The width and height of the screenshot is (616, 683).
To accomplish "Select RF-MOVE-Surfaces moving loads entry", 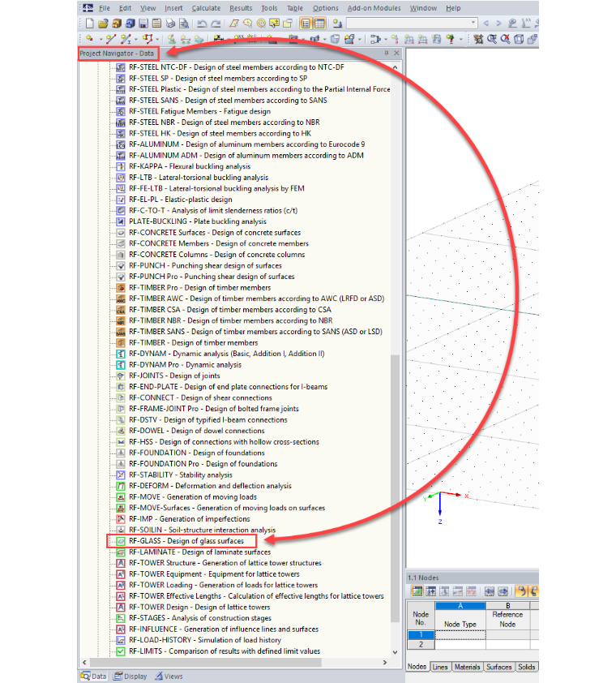I will 227,508.
